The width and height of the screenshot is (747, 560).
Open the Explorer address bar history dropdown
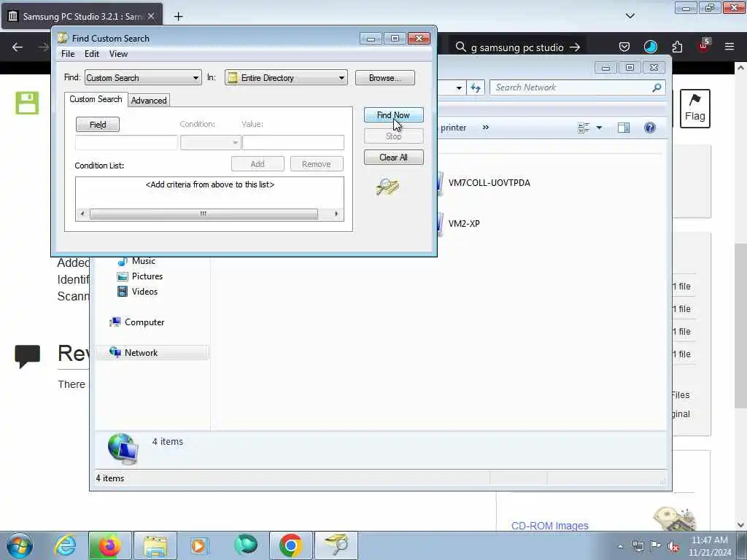(x=459, y=87)
